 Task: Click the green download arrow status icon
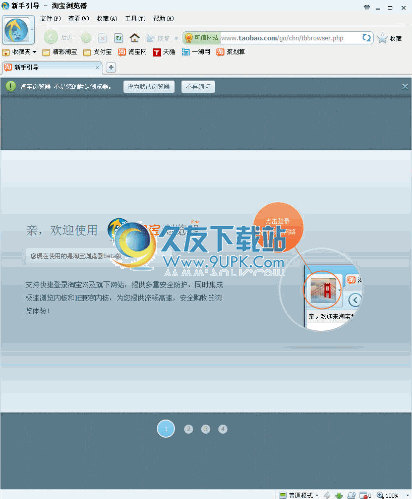click(339, 495)
